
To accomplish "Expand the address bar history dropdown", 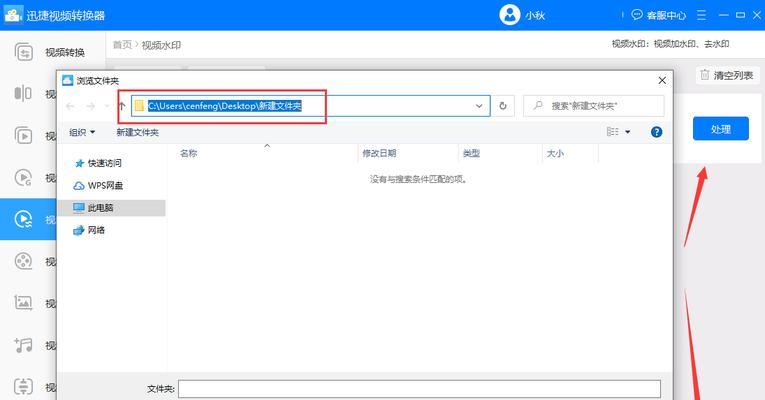I will tap(479, 106).
